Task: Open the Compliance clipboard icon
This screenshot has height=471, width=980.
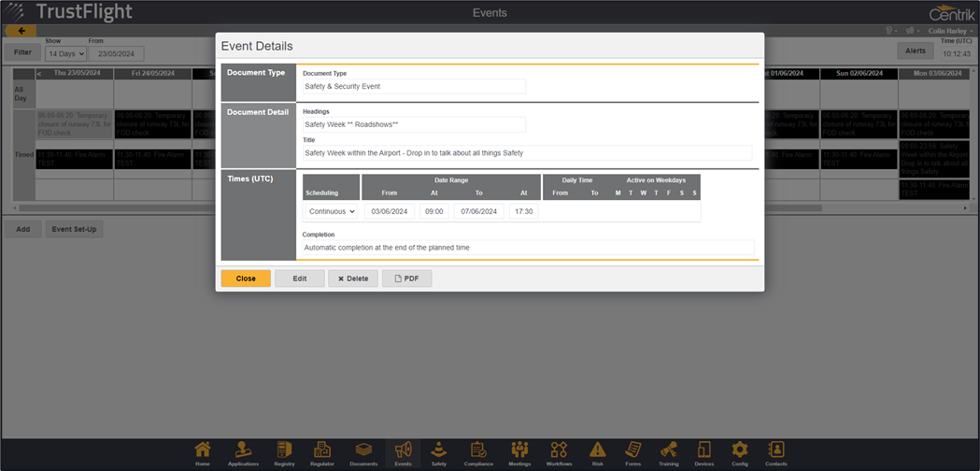Action: click(478, 452)
